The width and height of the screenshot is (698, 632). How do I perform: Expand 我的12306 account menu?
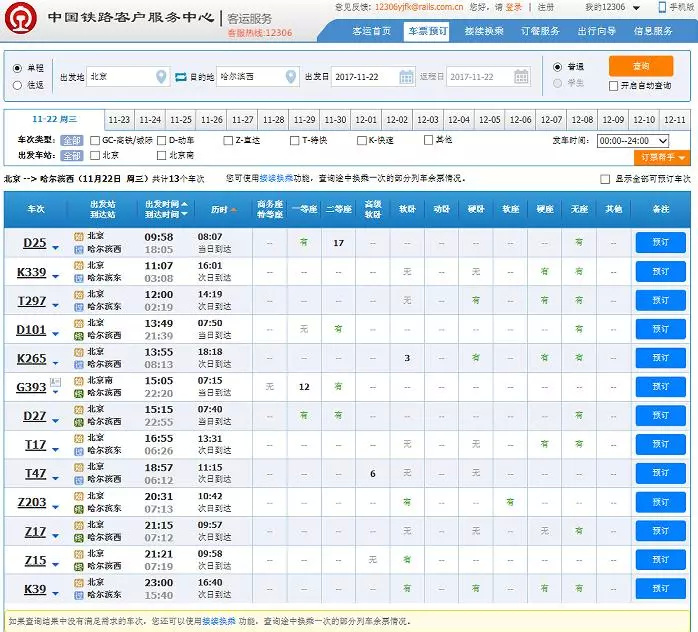tap(636, 8)
